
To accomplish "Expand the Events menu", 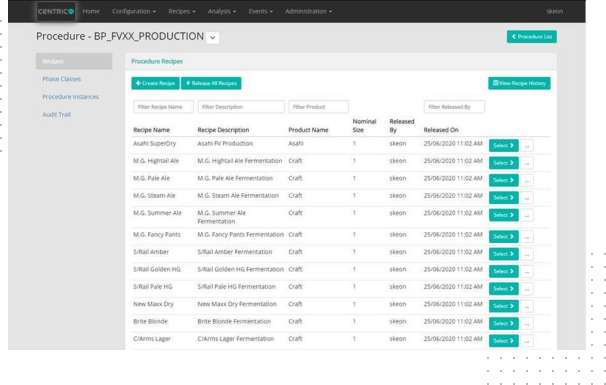I will (x=260, y=11).
